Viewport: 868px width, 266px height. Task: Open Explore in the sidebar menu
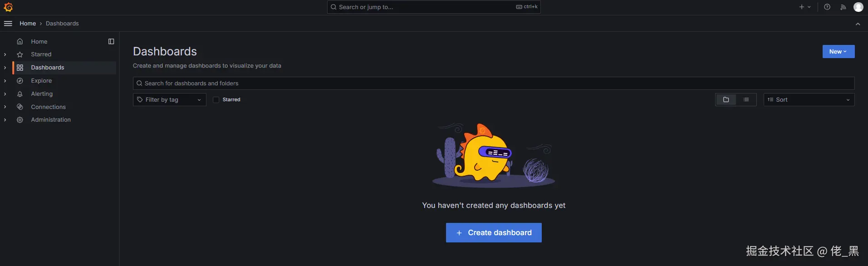41,81
